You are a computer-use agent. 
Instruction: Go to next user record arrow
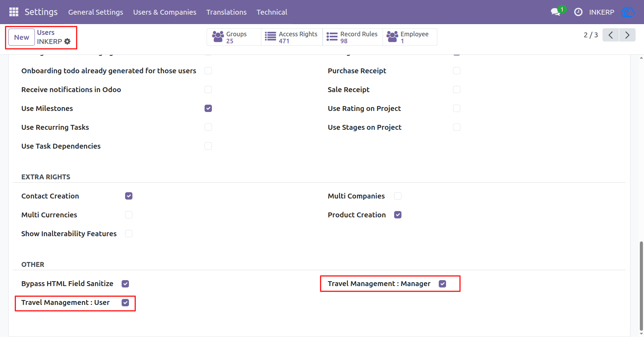[627, 35]
